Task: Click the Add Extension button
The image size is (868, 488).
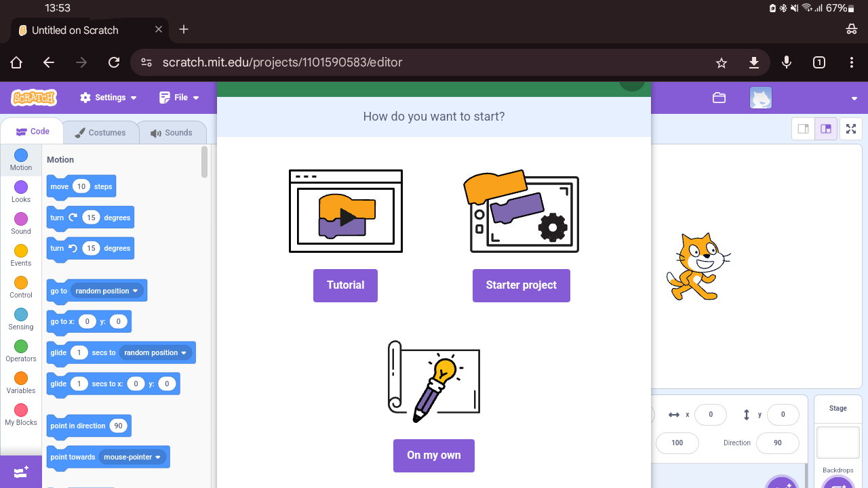Action: [21, 472]
